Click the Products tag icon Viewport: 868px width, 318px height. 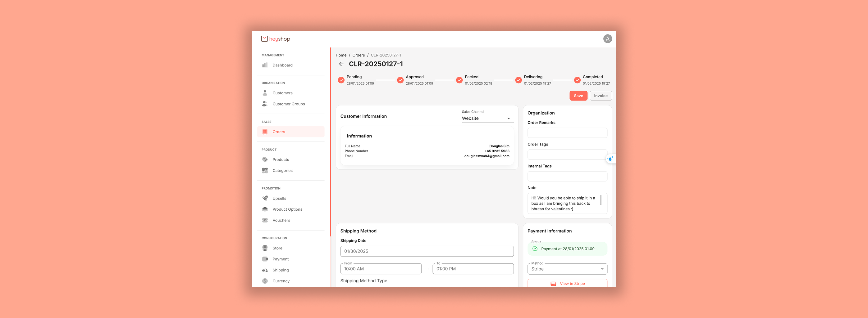point(265,159)
